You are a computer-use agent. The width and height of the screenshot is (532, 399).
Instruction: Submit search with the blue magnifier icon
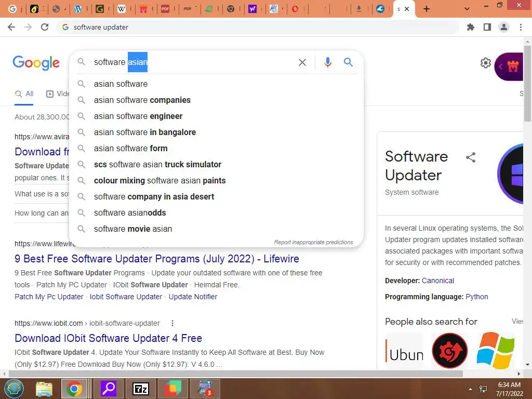[x=348, y=62]
